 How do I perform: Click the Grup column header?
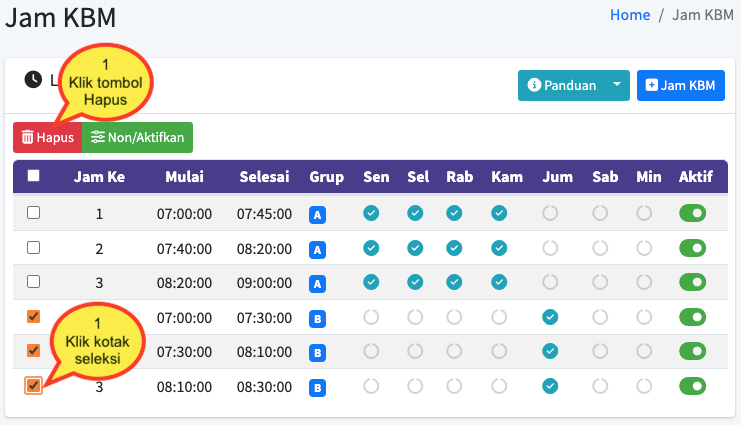tap(327, 177)
